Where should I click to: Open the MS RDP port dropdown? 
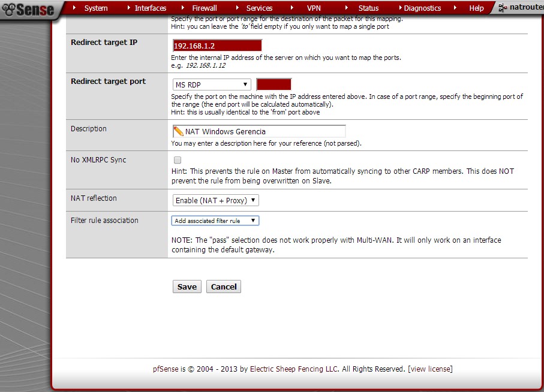[x=211, y=85]
